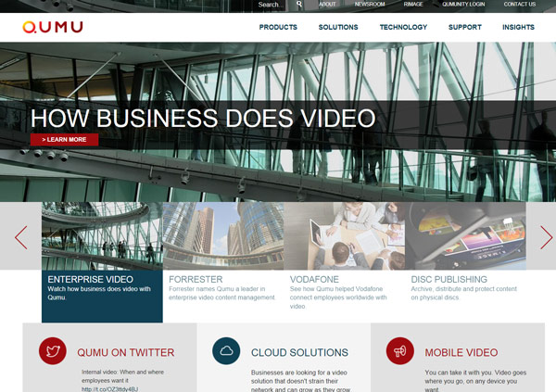Open the Technology menu

point(403,27)
